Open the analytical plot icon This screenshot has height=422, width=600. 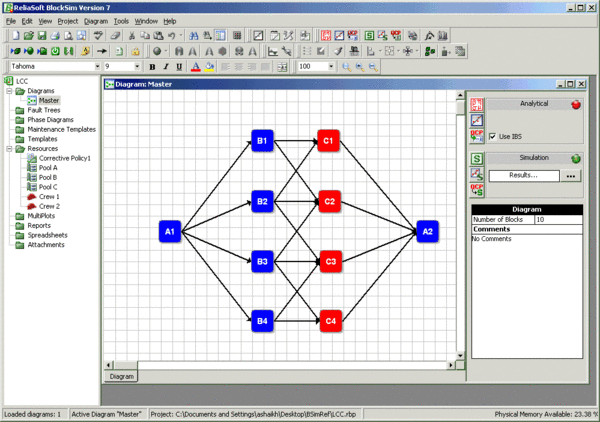point(478,120)
